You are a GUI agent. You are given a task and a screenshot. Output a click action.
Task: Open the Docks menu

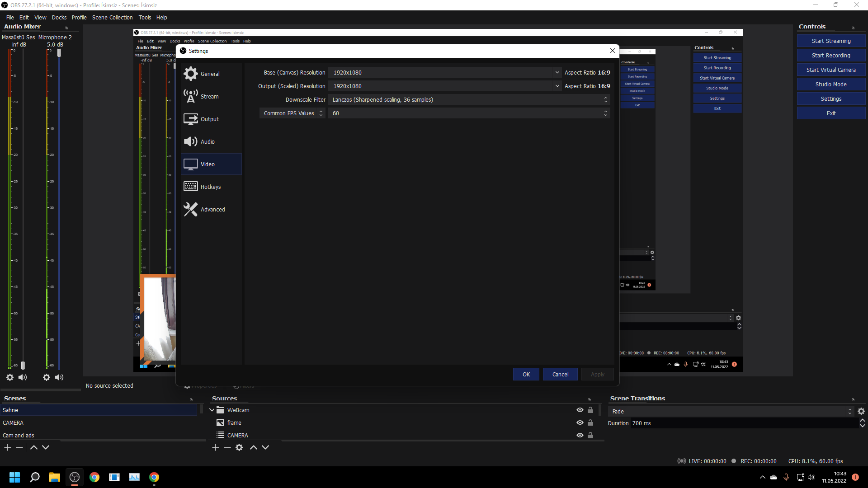tap(59, 17)
